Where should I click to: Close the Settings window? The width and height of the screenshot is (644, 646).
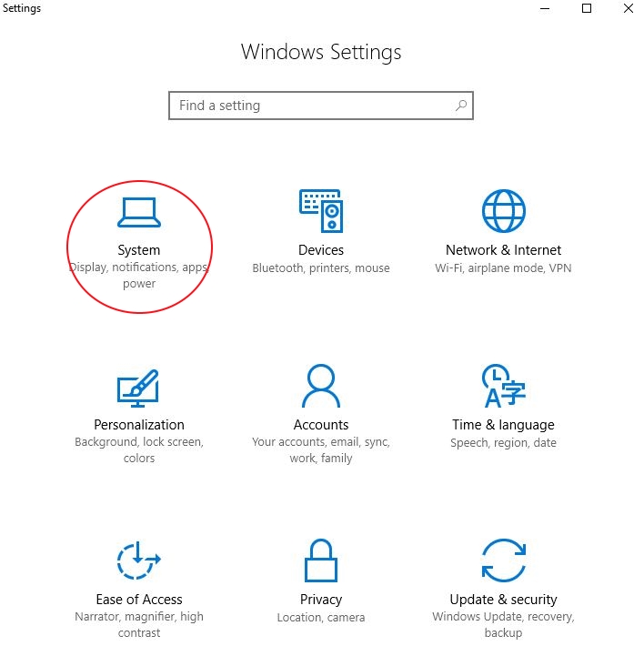point(629,8)
